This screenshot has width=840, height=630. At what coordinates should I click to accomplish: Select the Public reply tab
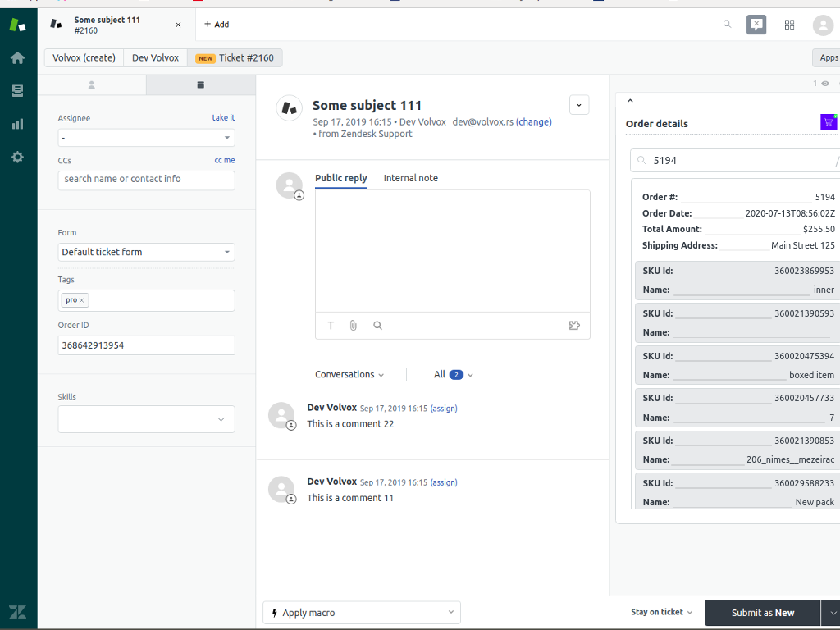(340, 178)
